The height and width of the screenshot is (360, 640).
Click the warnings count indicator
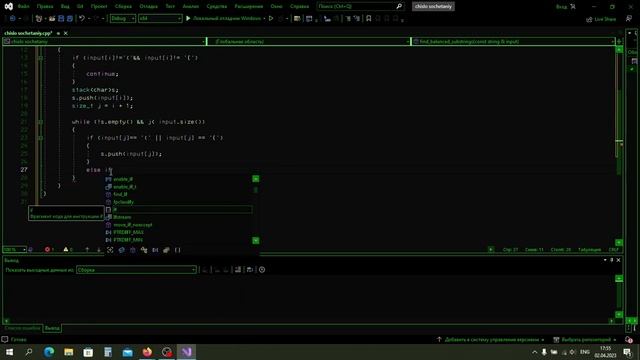[68, 249]
